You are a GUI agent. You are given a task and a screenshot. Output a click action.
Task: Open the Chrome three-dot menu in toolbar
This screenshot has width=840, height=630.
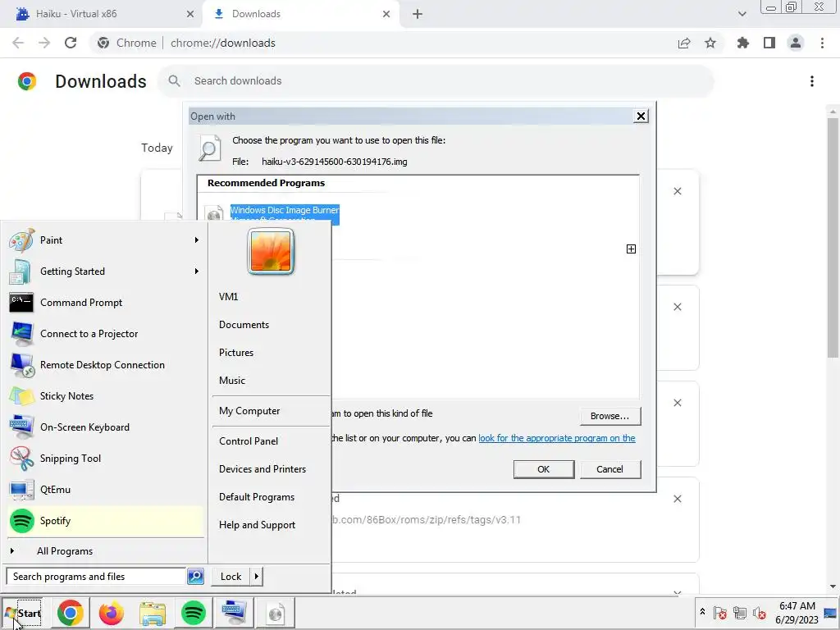point(822,43)
